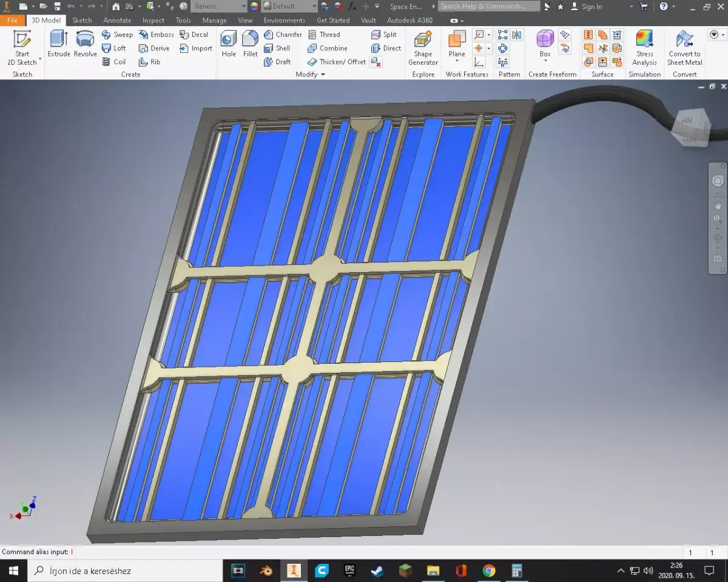
Task: Open the Manage tab
Action: click(x=214, y=20)
